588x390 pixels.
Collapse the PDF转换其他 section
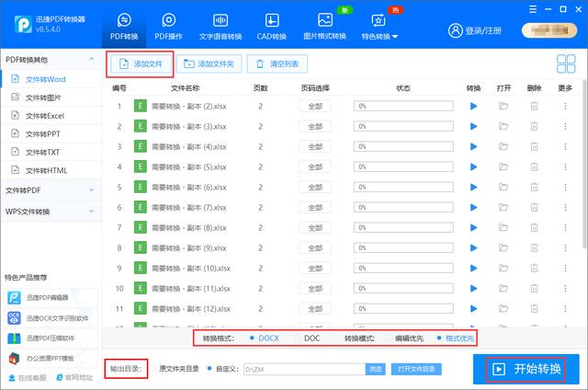pos(92,60)
